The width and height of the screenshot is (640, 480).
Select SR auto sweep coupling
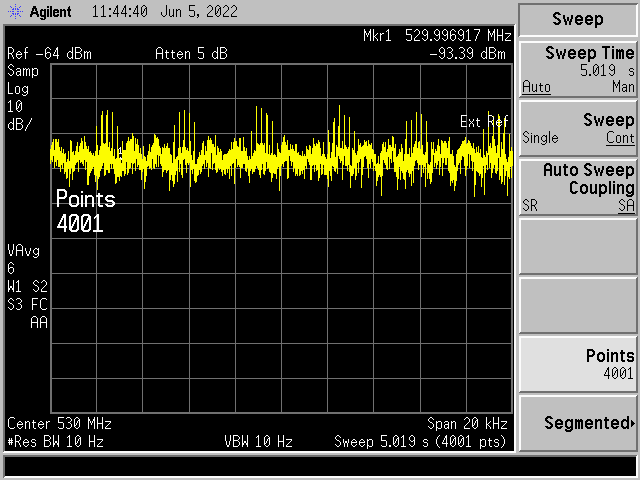coord(530,205)
